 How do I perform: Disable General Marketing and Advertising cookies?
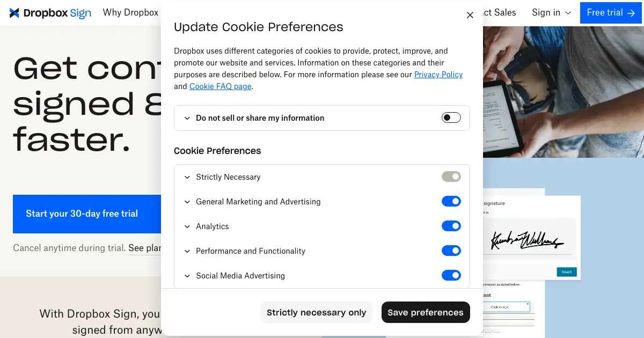click(451, 202)
